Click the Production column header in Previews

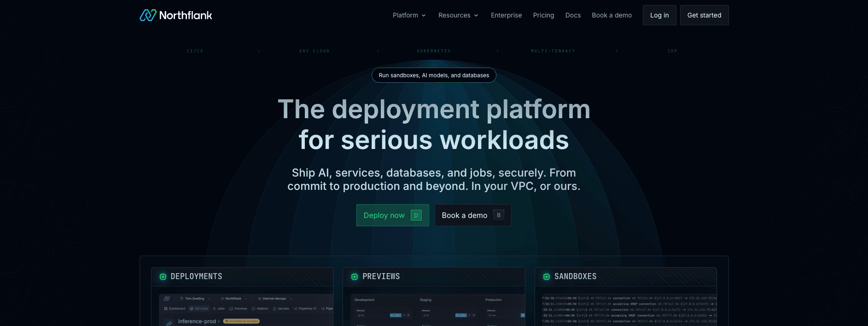(493, 300)
